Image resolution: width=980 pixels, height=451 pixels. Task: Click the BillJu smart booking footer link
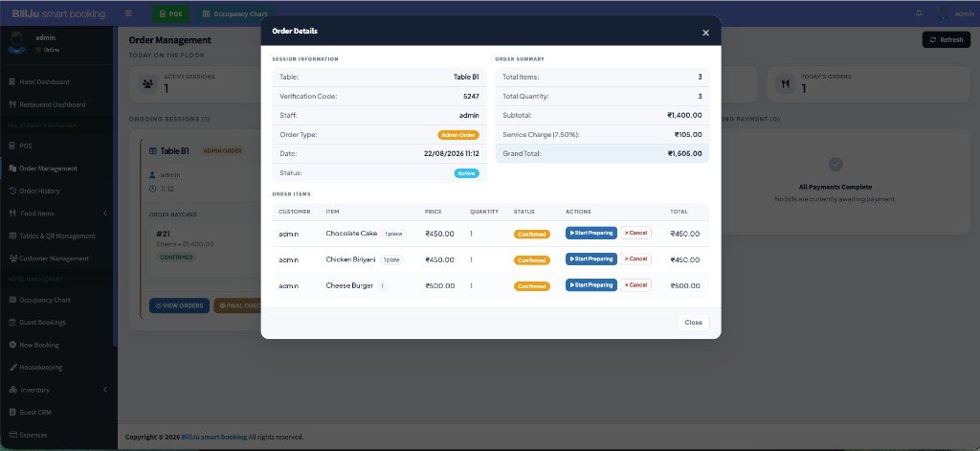(213, 438)
